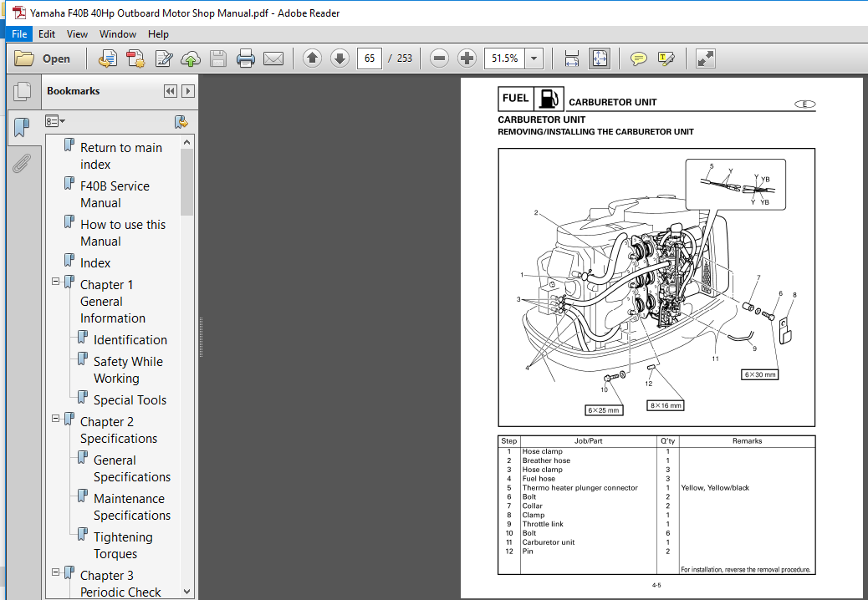
Task: Click the '8×16 mm' diagram label
Action: click(x=666, y=405)
